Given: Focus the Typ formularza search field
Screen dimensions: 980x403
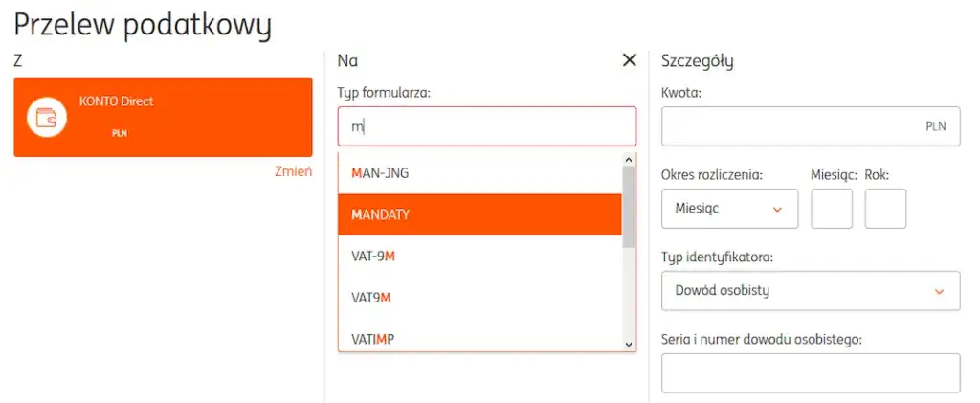Looking at the screenshot, I should click(x=486, y=126).
